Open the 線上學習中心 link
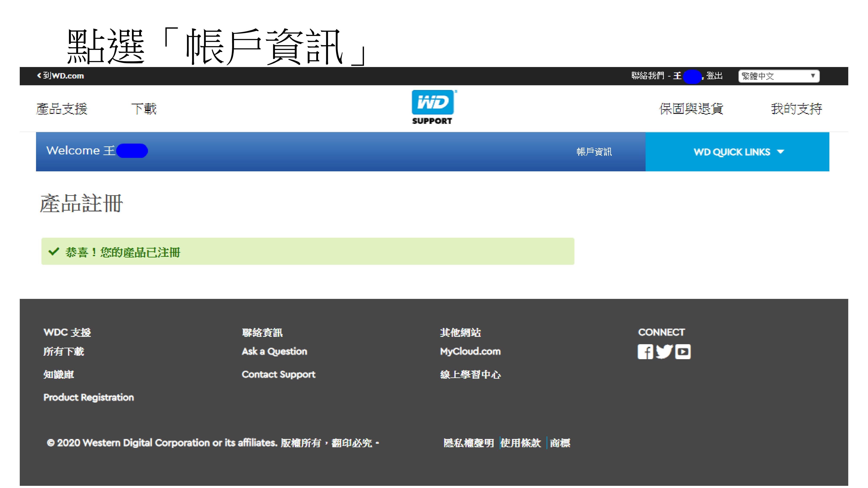Viewport: 868px width, 488px height. pos(470,375)
